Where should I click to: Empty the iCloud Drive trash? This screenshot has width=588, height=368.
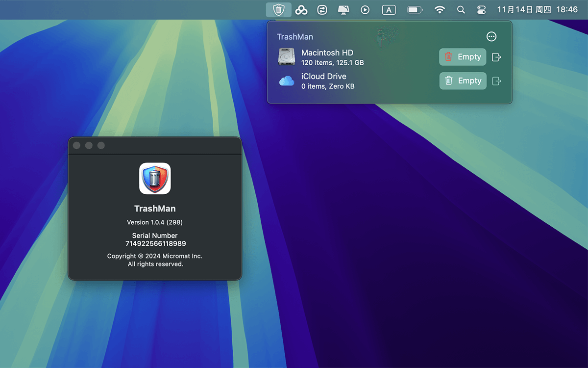463,81
